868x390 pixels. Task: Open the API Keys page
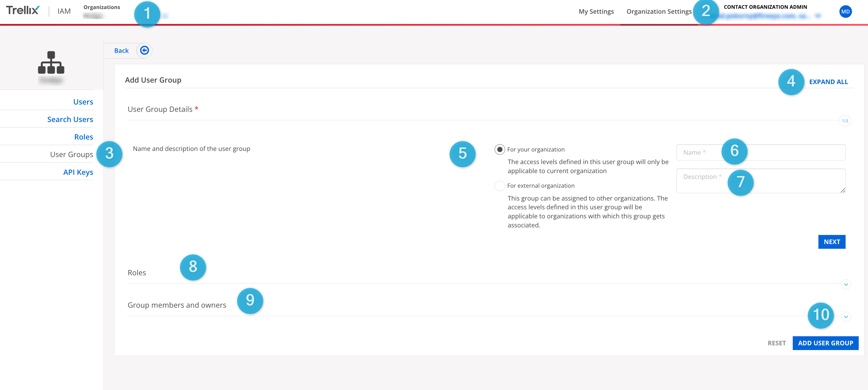coord(78,172)
